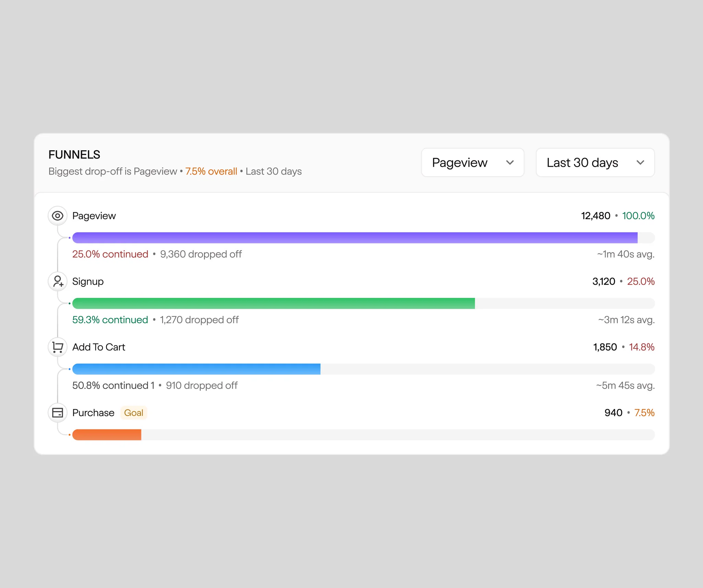Click the Signup user-plus icon
Viewport: 703px width, 588px height.
tap(57, 281)
